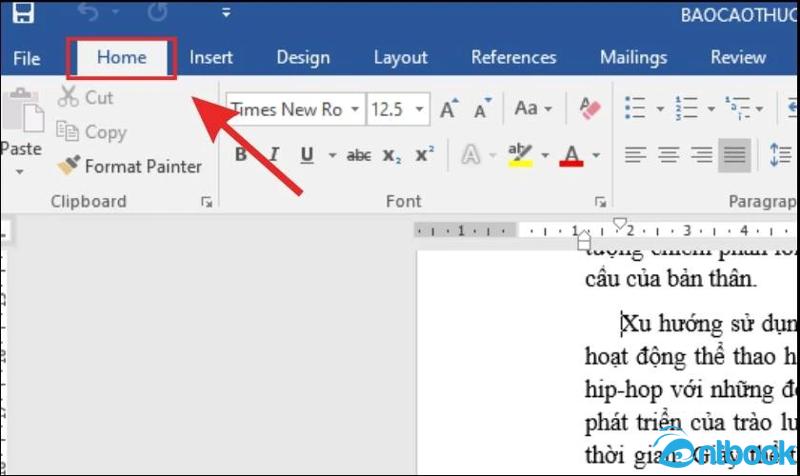This screenshot has width=800, height=476.
Task: Expand the Numbering library arrow
Action: coord(711,109)
